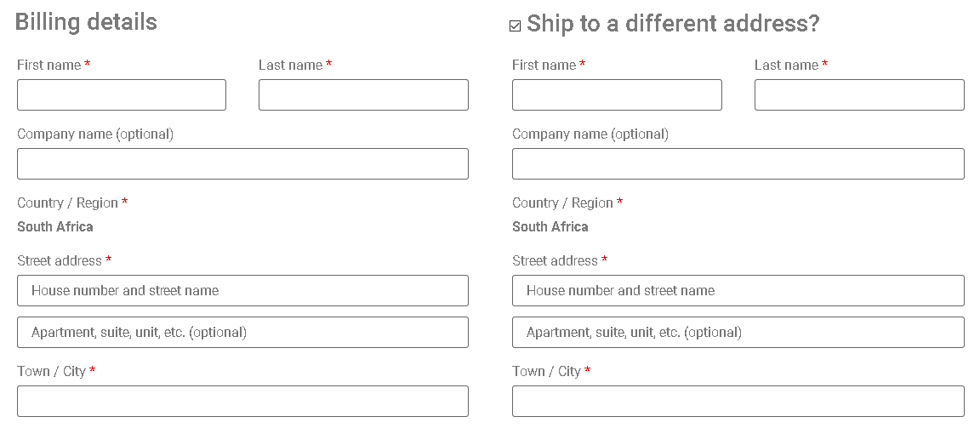The width and height of the screenshot is (980, 428).
Task: Select billing Apartment, suite, unit field
Action: point(242,333)
